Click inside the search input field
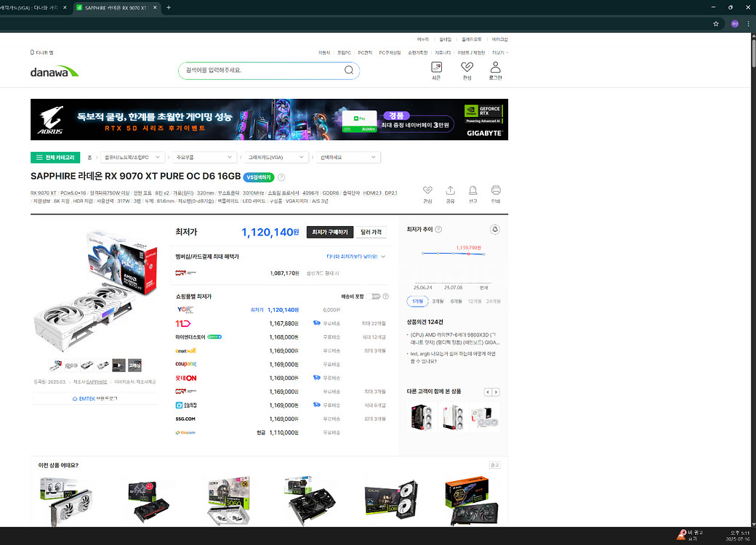Screen dimensions: 756x545 262,70
